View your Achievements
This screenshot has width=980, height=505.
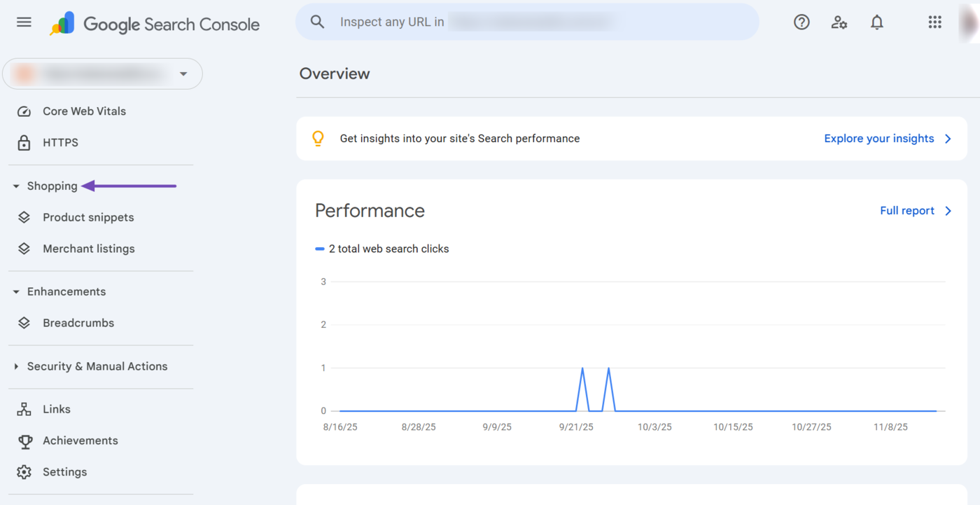[80, 440]
